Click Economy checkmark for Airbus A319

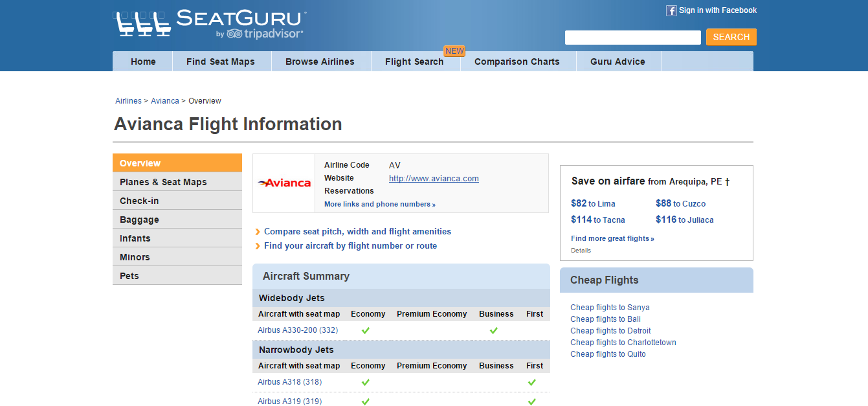coord(366,401)
